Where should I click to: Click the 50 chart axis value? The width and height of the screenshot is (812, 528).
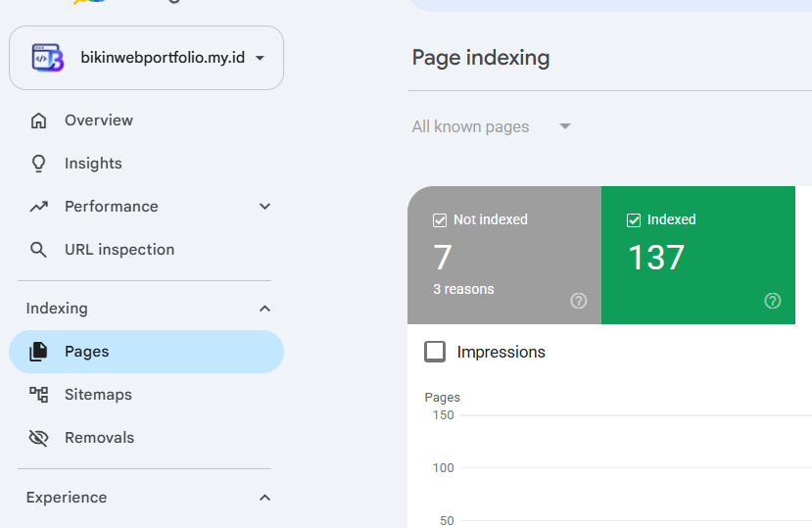pos(447,521)
